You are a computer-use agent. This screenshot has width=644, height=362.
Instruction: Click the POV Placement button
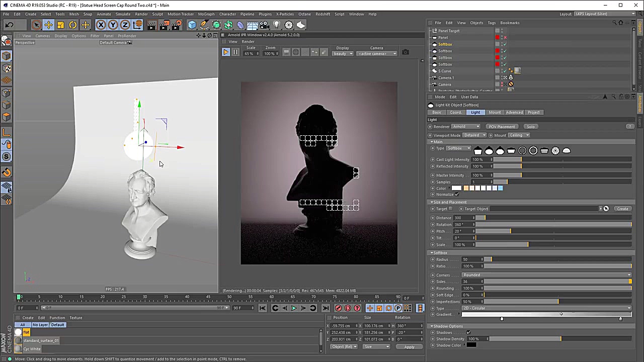502,127
